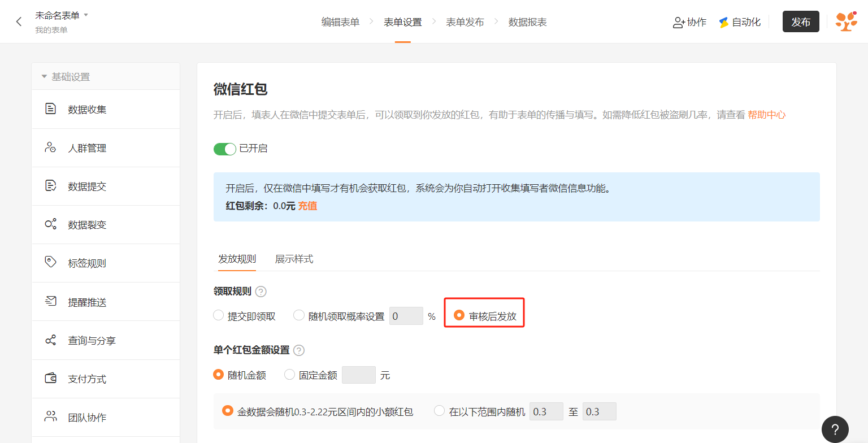Image resolution: width=868 pixels, height=443 pixels.
Task: Click the 充值 recharge link
Action: pyautogui.click(x=307, y=206)
